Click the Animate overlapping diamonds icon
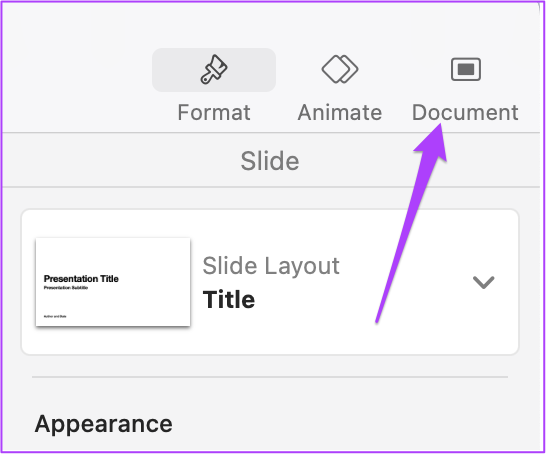Screen dimensions: 546x454 [340, 69]
